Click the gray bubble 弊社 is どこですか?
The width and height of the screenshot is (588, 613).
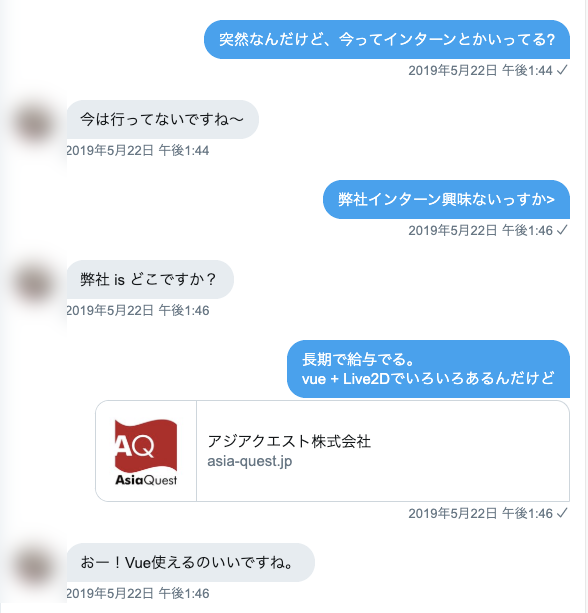pyautogui.click(x=150, y=280)
